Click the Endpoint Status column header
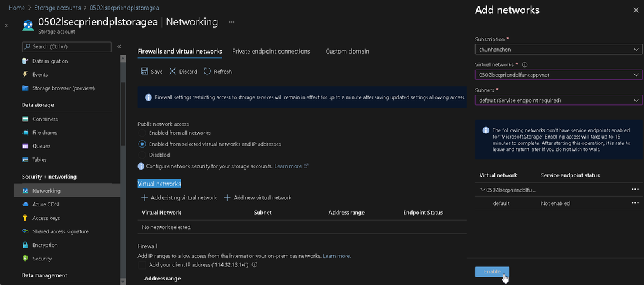644x285 pixels. (x=423, y=213)
